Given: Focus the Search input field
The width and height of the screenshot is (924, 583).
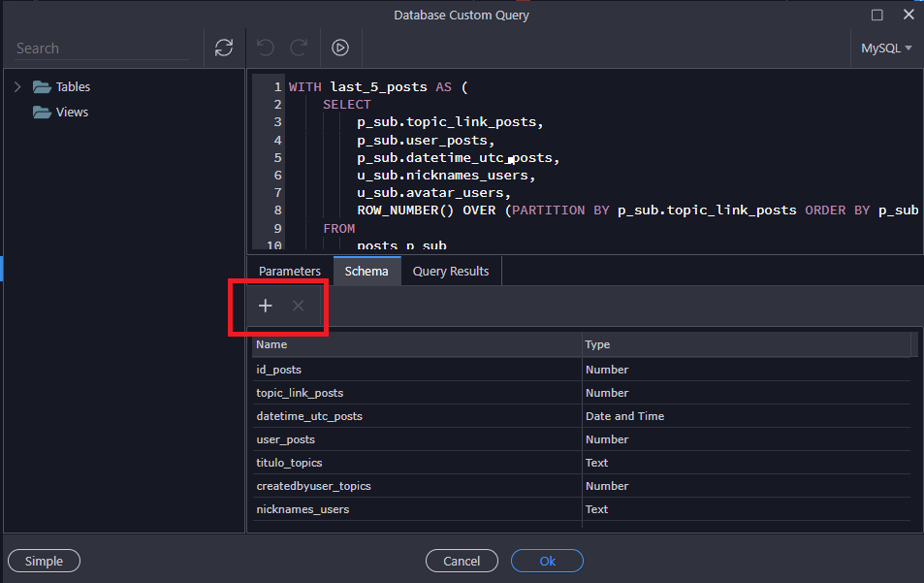Looking at the screenshot, I should click(102, 49).
